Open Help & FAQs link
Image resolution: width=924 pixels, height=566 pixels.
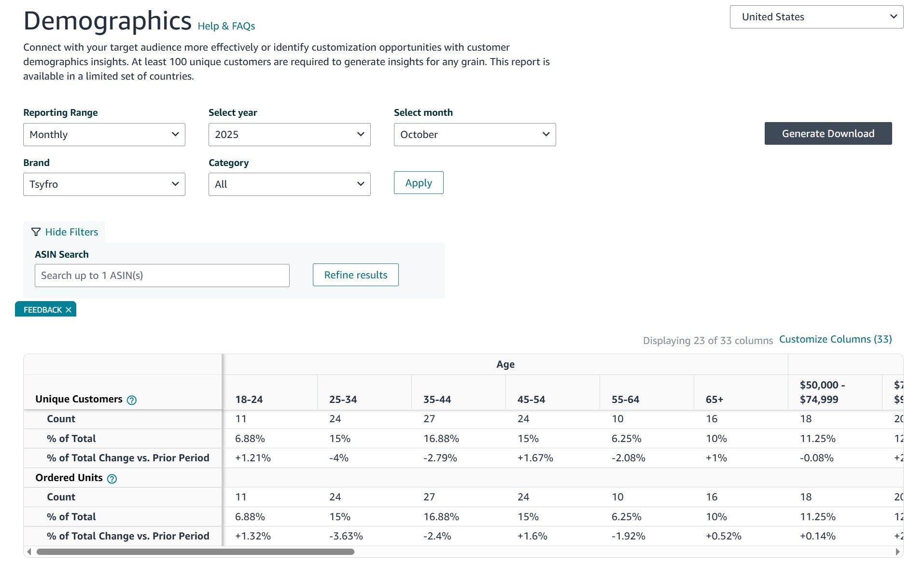[x=226, y=26]
